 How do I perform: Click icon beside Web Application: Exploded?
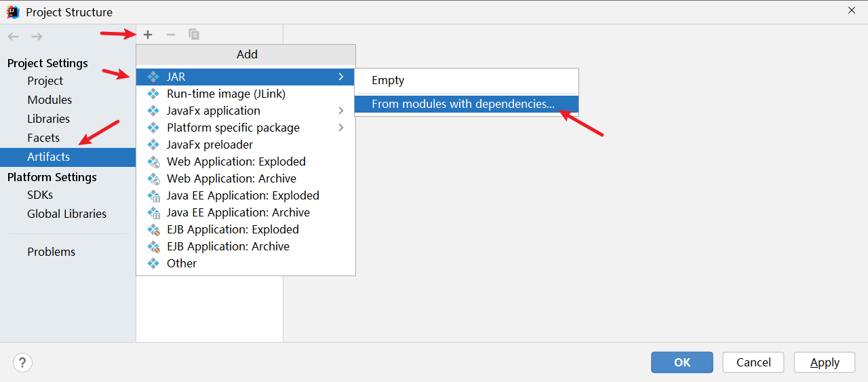154,161
